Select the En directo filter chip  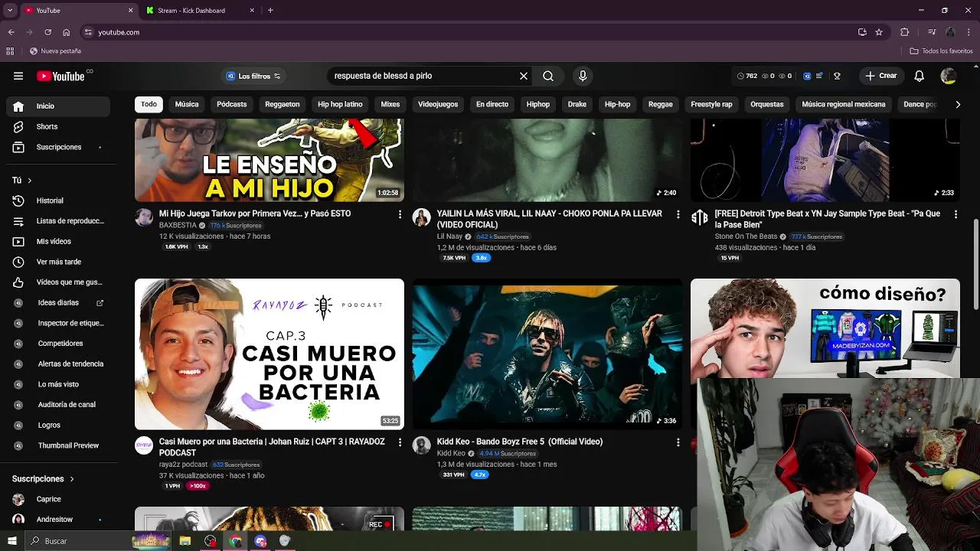click(492, 104)
